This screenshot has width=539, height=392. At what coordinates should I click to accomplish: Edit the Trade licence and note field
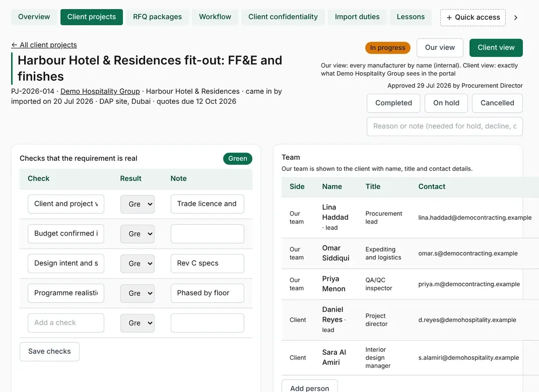207,204
